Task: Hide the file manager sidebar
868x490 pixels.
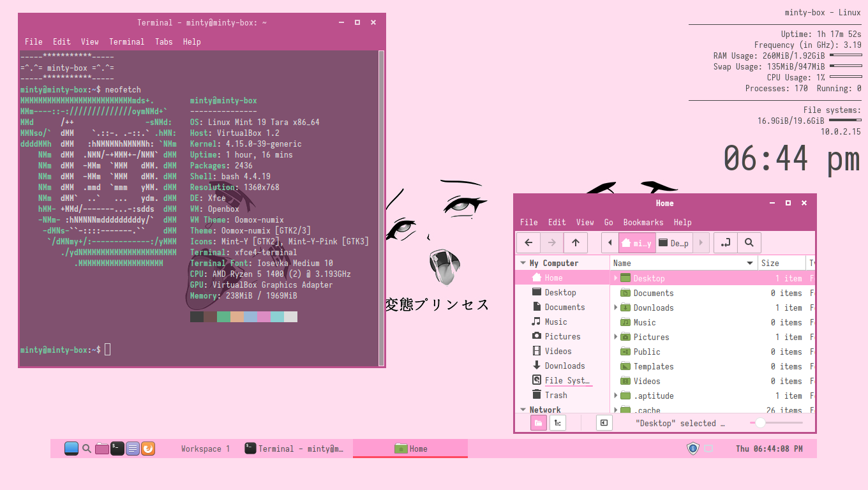Action: pos(604,423)
